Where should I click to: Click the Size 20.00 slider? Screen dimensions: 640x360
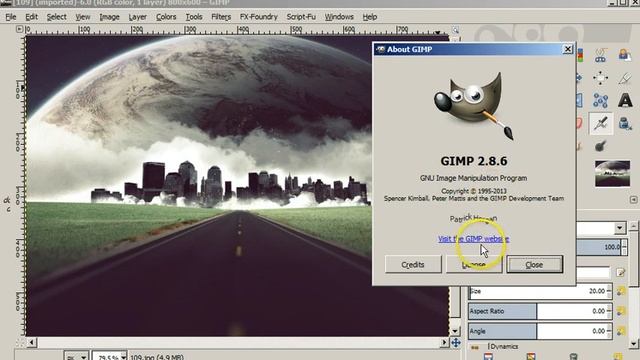[x=540, y=291]
